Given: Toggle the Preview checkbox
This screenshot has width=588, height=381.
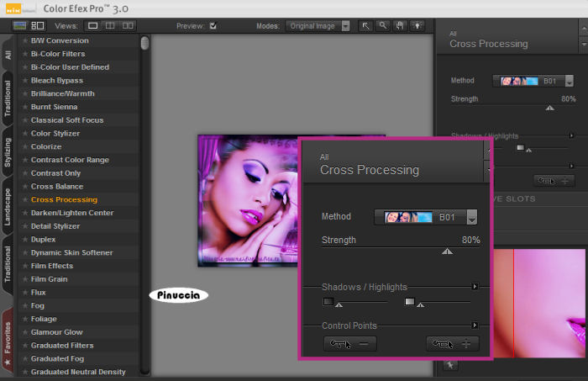Looking at the screenshot, I should 213,25.
